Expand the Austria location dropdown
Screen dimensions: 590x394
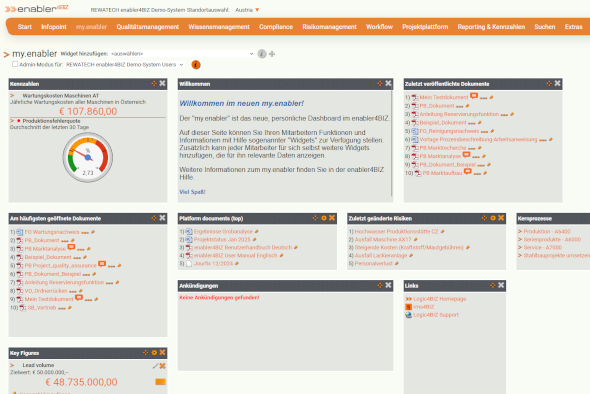247,10
